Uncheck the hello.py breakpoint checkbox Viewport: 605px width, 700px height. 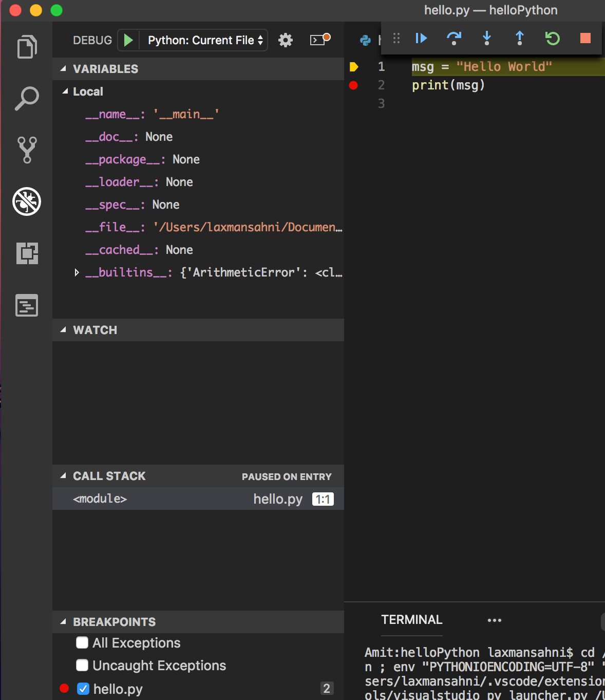click(x=83, y=689)
